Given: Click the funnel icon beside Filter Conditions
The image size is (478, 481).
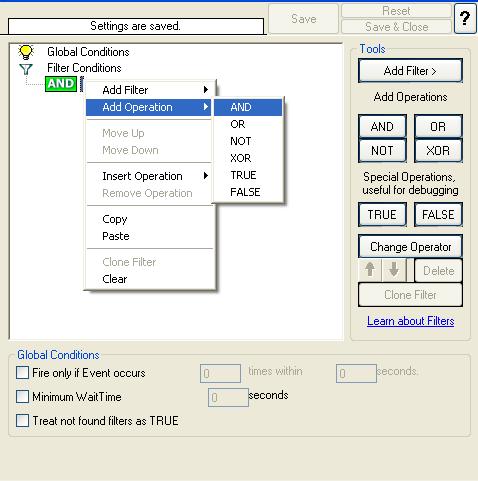Looking at the screenshot, I should tap(26, 69).
